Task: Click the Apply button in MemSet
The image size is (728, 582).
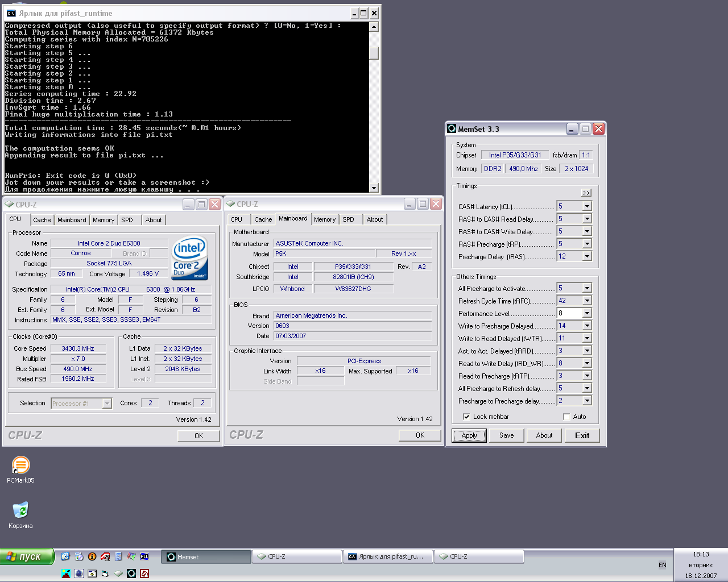Action: (469, 435)
